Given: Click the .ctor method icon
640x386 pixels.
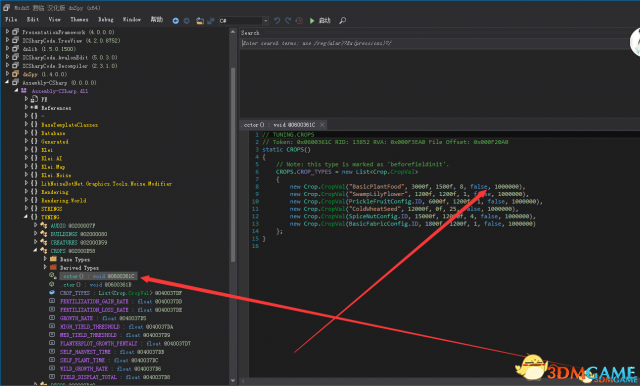Looking at the screenshot, I should point(52,284).
